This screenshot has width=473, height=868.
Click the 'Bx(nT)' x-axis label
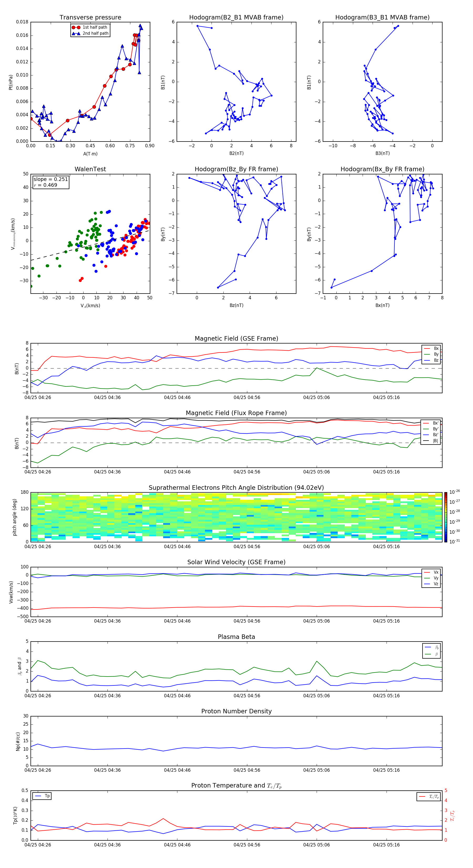coord(382,305)
